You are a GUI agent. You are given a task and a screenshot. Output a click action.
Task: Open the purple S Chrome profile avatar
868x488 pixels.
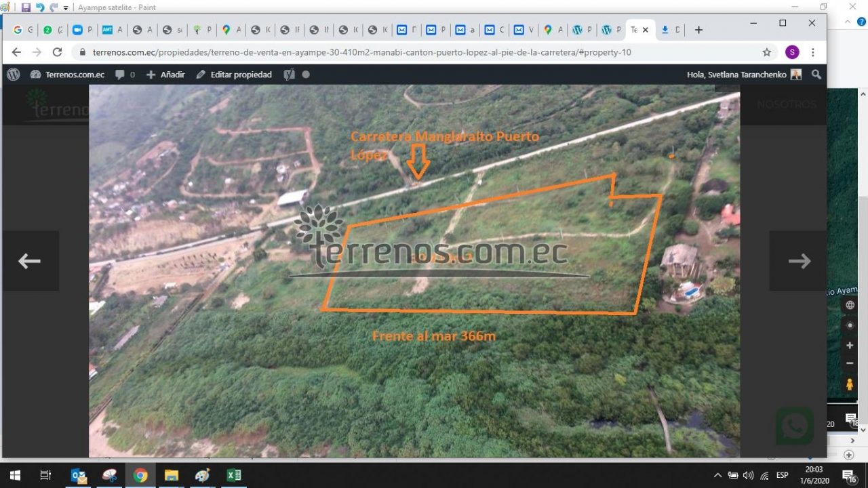[x=792, y=52]
